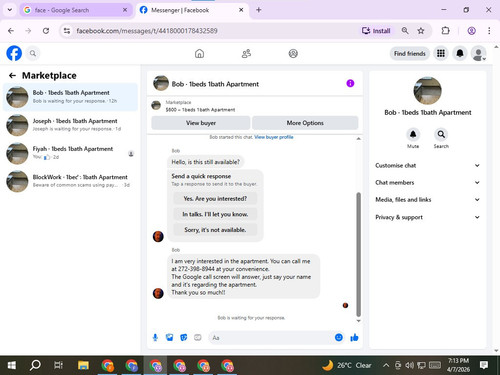Open the $800 Marketplace listing thumbnail
This screenshot has width=500, height=375.
[x=156, y=105]
